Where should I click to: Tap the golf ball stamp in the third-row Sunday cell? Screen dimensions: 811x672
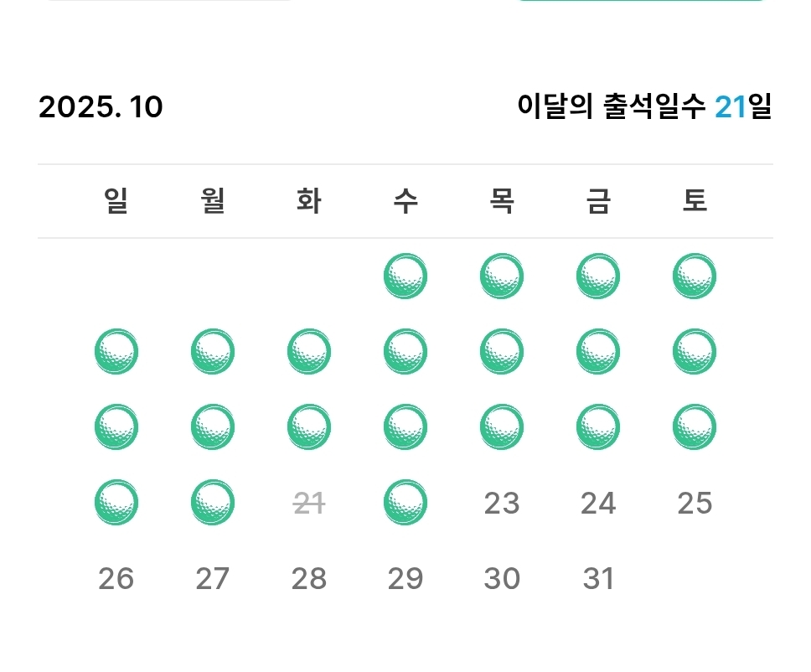[x=116, y=427]
